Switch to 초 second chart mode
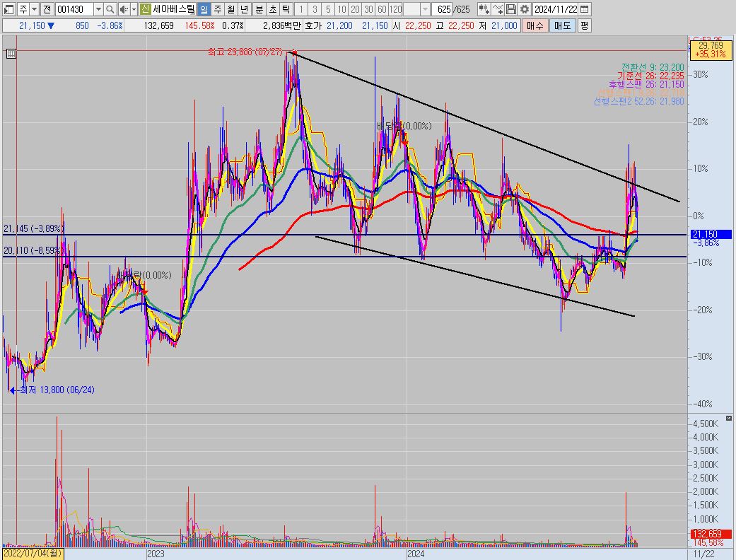 (x=272, y=9)
